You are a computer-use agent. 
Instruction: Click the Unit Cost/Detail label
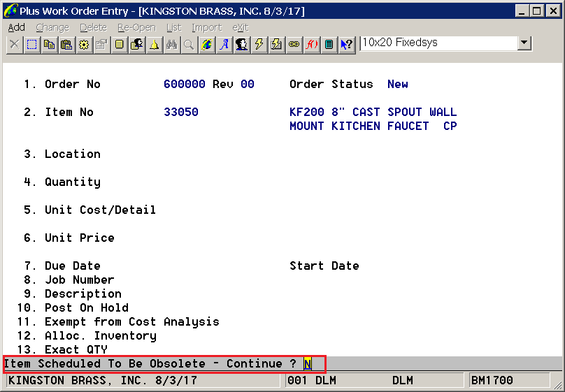pos(100,210)
